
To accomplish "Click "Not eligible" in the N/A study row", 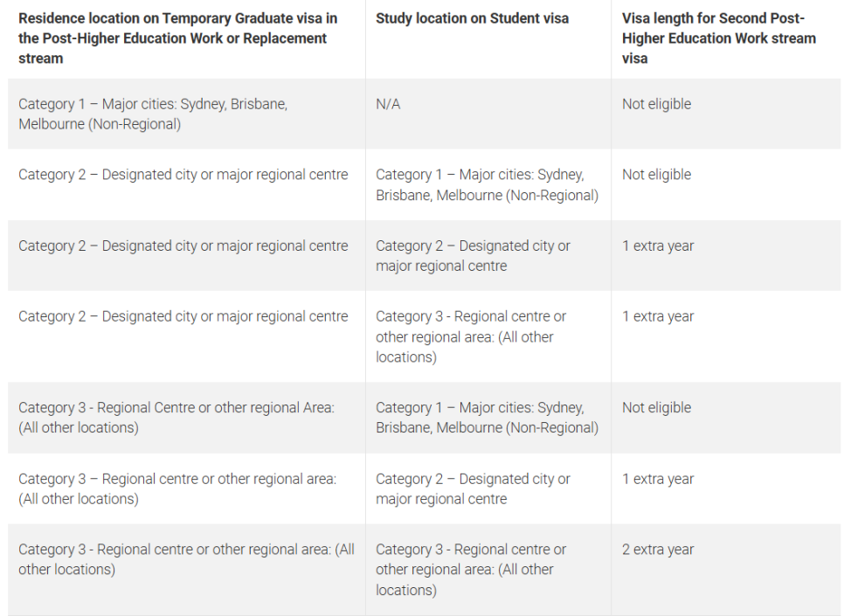I will [x=656, y=104].
